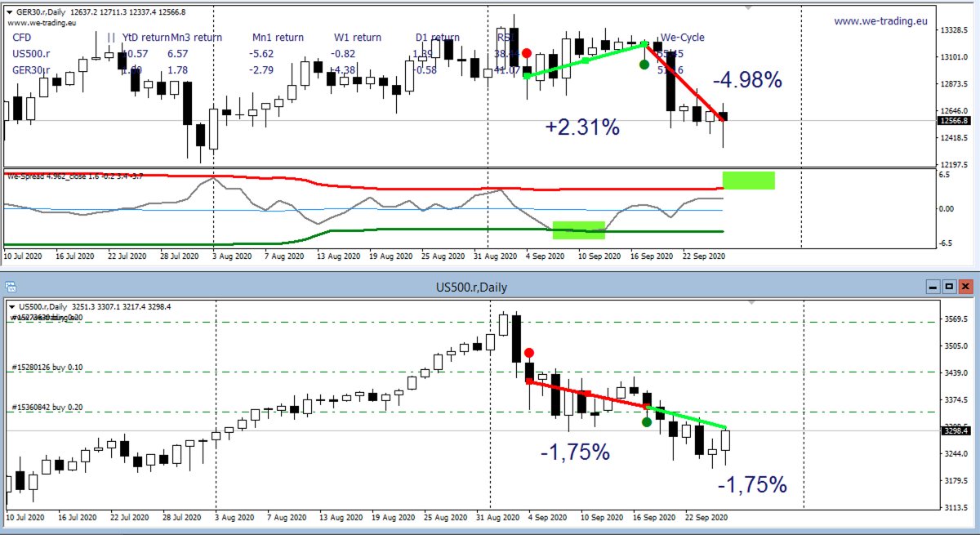Select green rectangle at lower green We-Spread band
The width and height of the screenshot is (980, 535).
coord(579,230)
